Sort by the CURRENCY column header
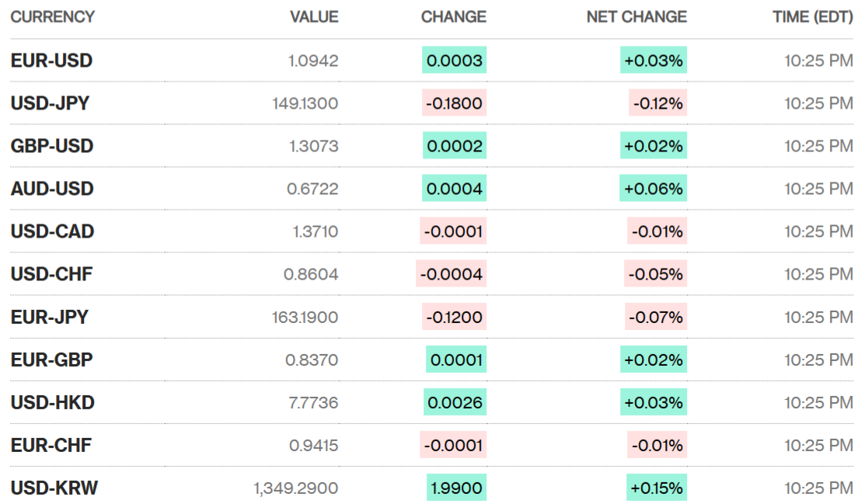The height and width of the screenshot is (504, 865). 52,16
